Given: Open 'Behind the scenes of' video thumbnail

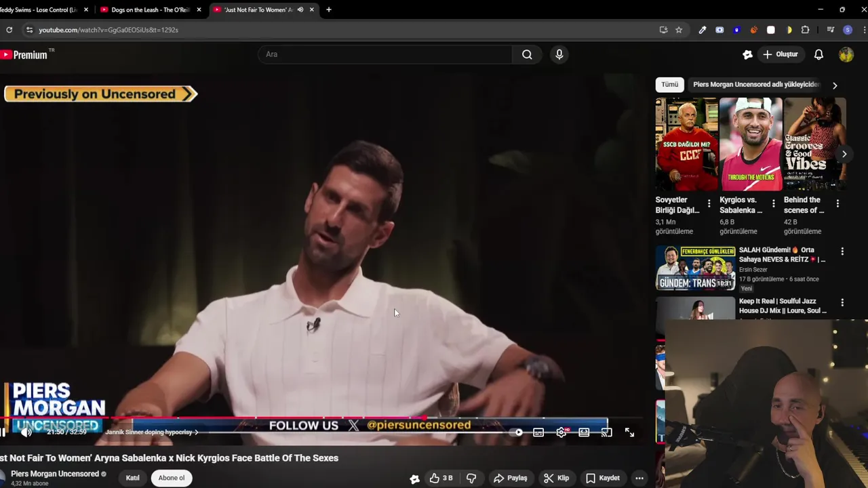Looking at the screenshot, I should (814, 144).
